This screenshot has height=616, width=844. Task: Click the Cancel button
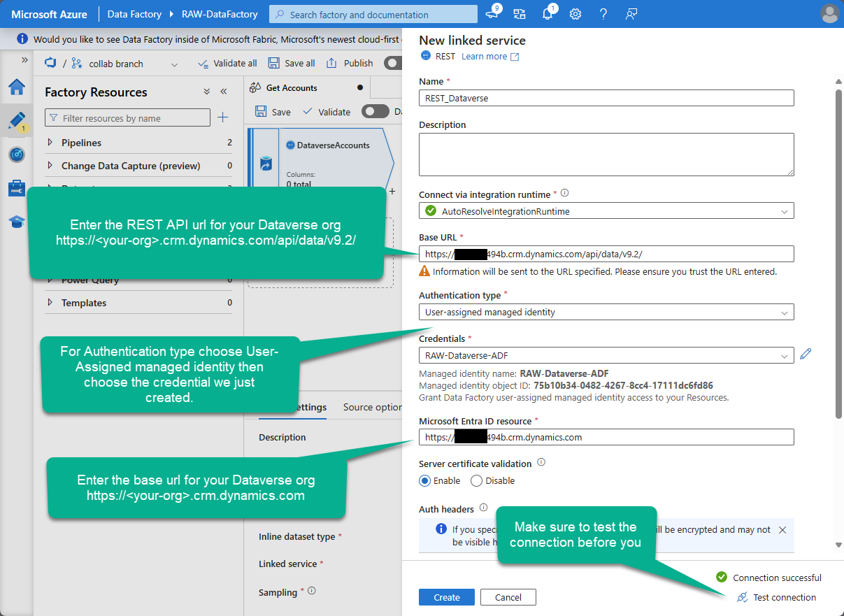click(x=508, y=597)
